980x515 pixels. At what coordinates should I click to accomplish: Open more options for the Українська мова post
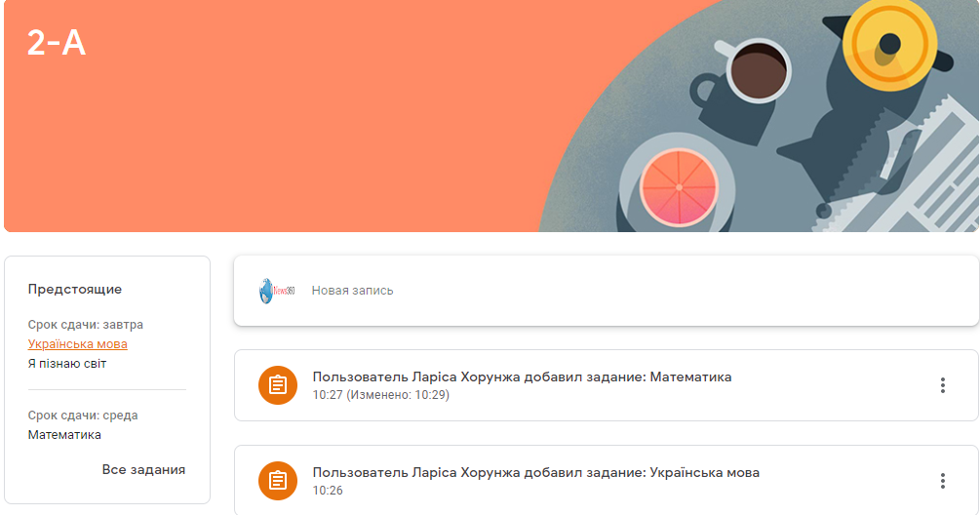click(943, 481)
